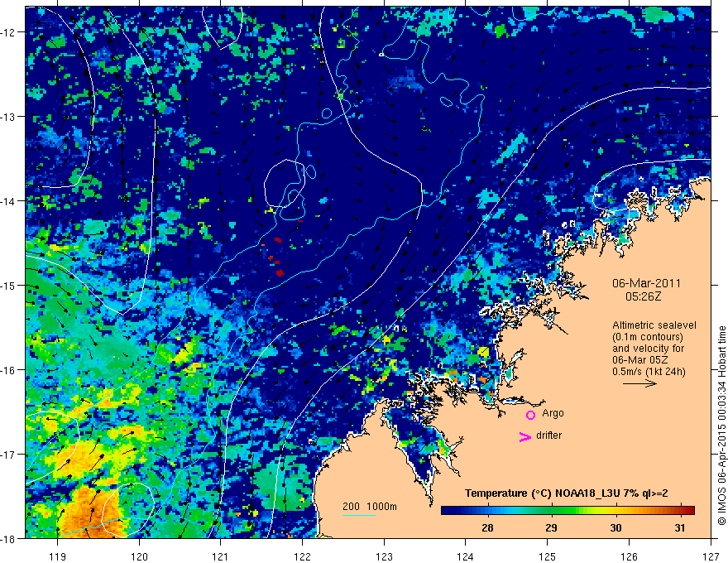This screenshot has width=728, height=563.
Task: Click longitude axis label 121
Action: (220, 556)
